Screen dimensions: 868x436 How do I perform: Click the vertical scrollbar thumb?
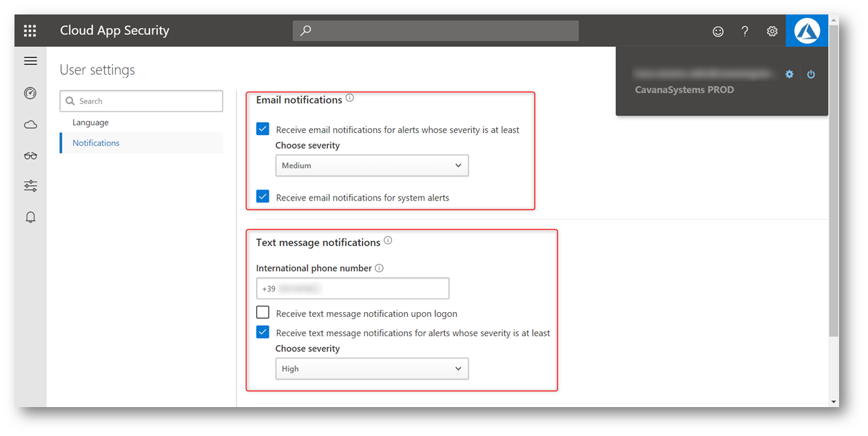(x=834, y=181)
